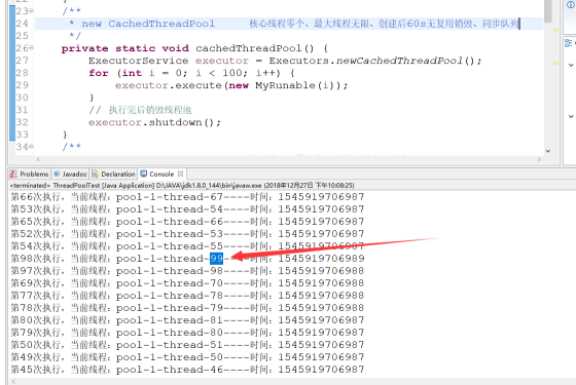Viewport: 576px width, 385px height.
Task: Collapse the comment fold at line 23
Action: point(32,11)
